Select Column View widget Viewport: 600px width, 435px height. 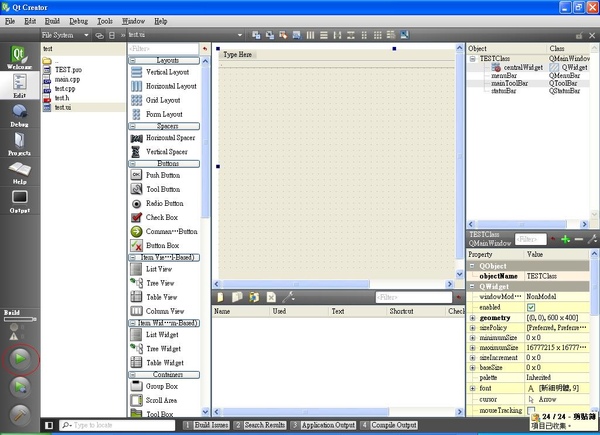[x=157, y=311]
